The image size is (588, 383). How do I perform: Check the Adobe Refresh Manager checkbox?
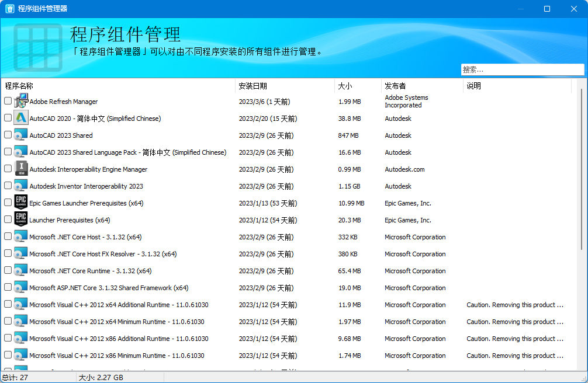8,101
